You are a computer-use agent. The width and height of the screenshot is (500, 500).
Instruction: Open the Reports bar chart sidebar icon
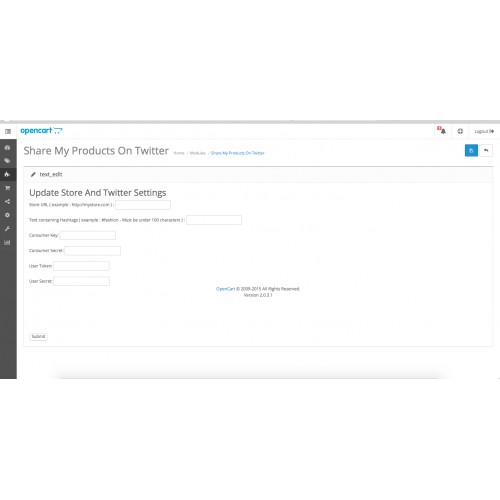point(7,242)
